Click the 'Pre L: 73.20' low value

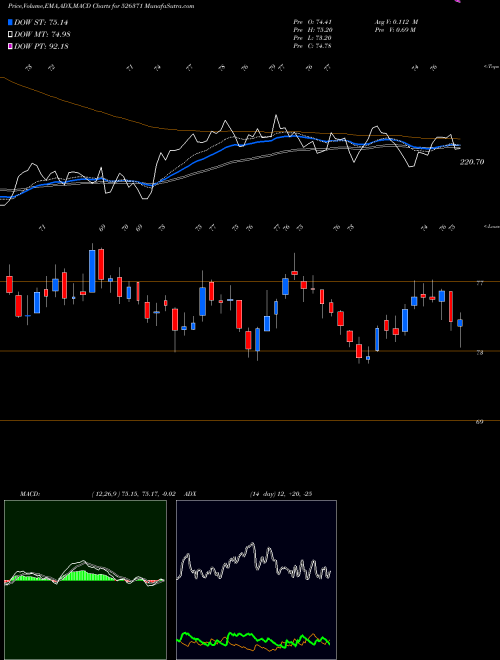(x=312, y=38)
